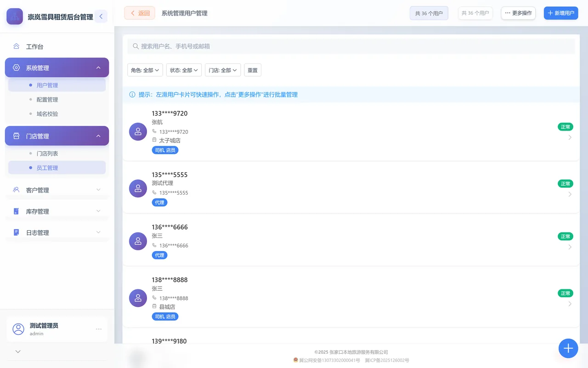Click the 库存管理 inventory icon
Image resolution: width=588 pixels, height=368 pixels.
(17, 211)
